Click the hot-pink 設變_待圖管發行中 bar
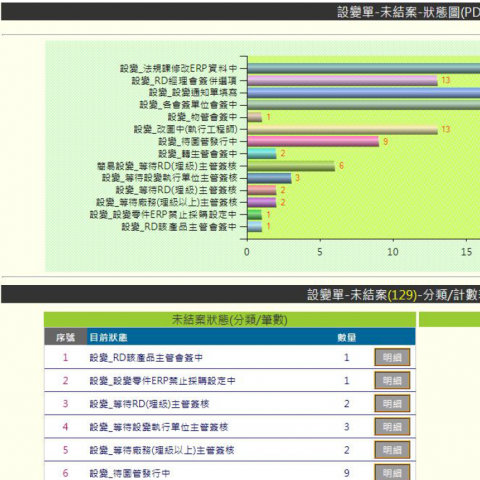480x480 pixels. coord(313,141)
